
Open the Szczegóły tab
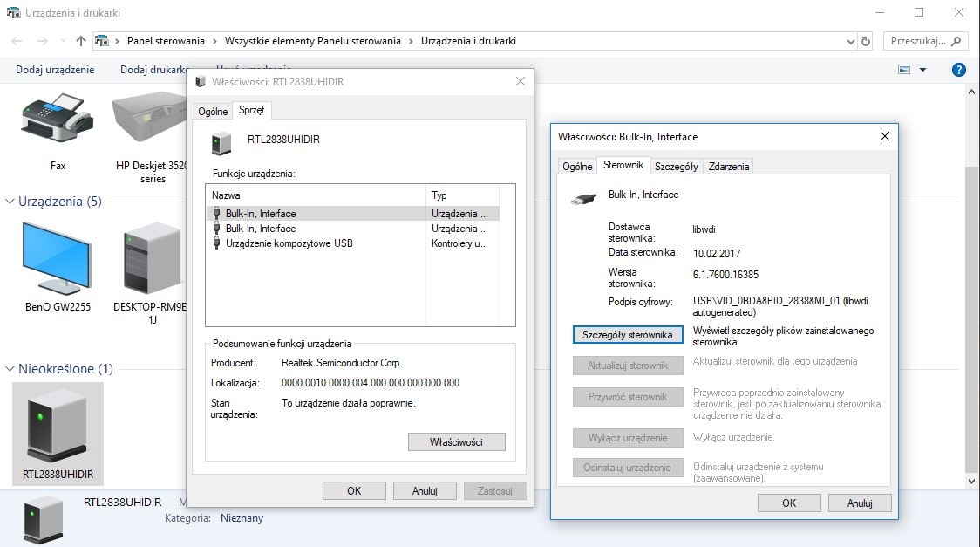[677, 167]
